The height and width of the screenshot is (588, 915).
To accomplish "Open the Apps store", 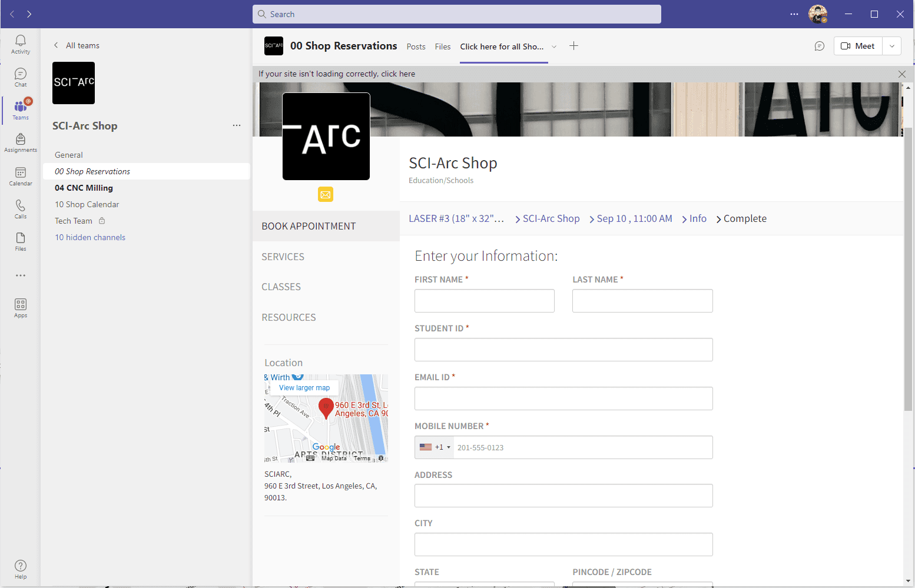I will (x=21, y=308).
